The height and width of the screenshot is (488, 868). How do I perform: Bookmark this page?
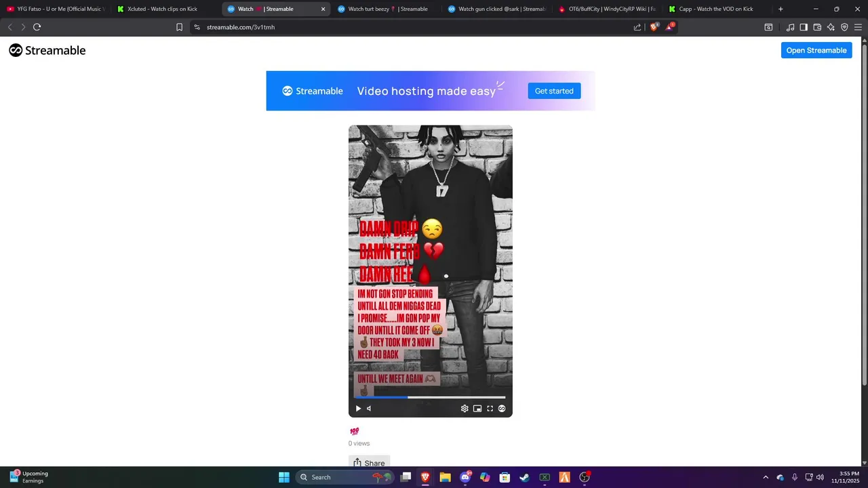pyautogui.click(x=179, y=27)
